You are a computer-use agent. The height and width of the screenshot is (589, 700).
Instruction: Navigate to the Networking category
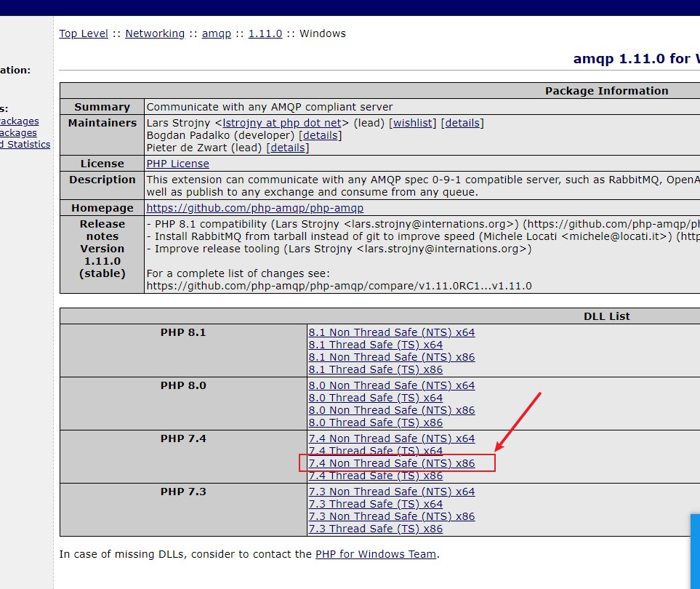point(155,33)
